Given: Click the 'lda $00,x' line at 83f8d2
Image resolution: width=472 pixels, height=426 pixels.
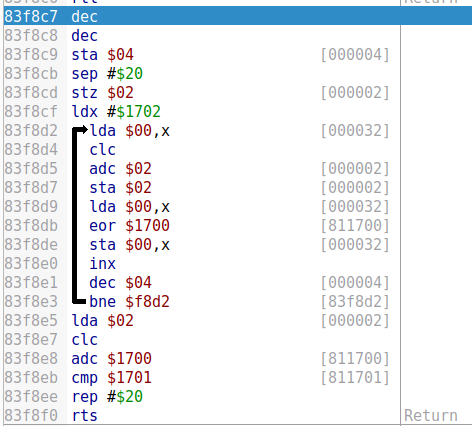Looking at the screenshot, I should (130, 130).
